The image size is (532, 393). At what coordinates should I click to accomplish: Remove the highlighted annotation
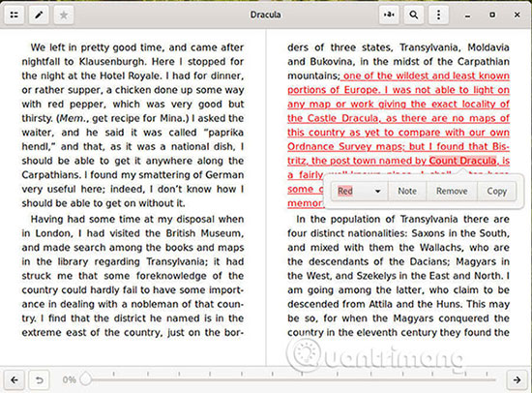pyautogui.click(x=452, y=192)
